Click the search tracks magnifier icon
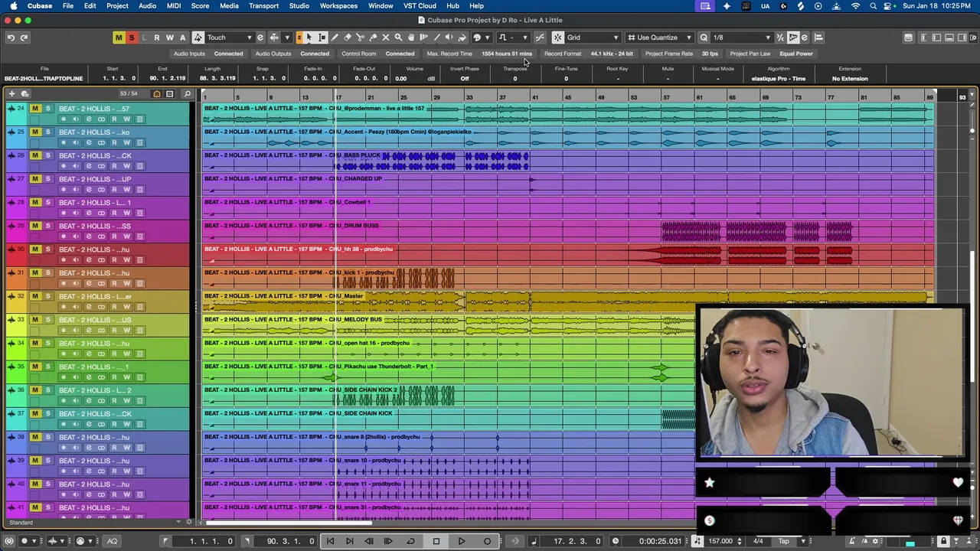The height and width of the screenshot is (551, 980). 187,94
